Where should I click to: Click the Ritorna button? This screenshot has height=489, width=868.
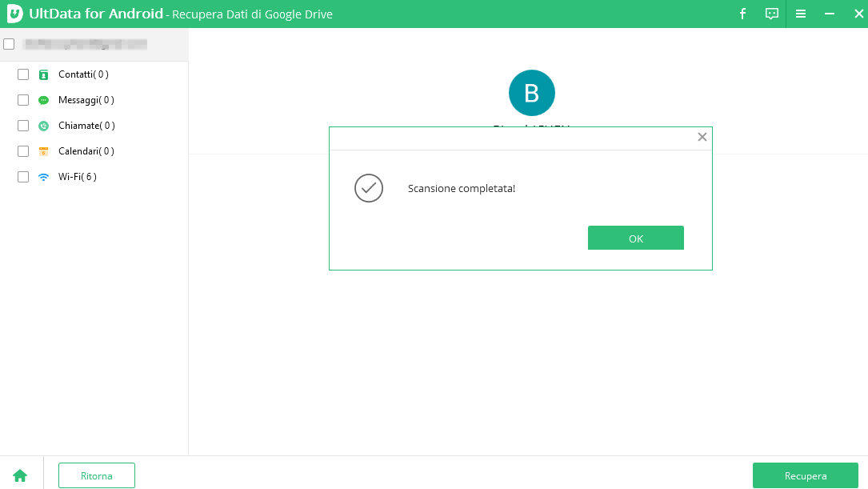click(97, 475)
